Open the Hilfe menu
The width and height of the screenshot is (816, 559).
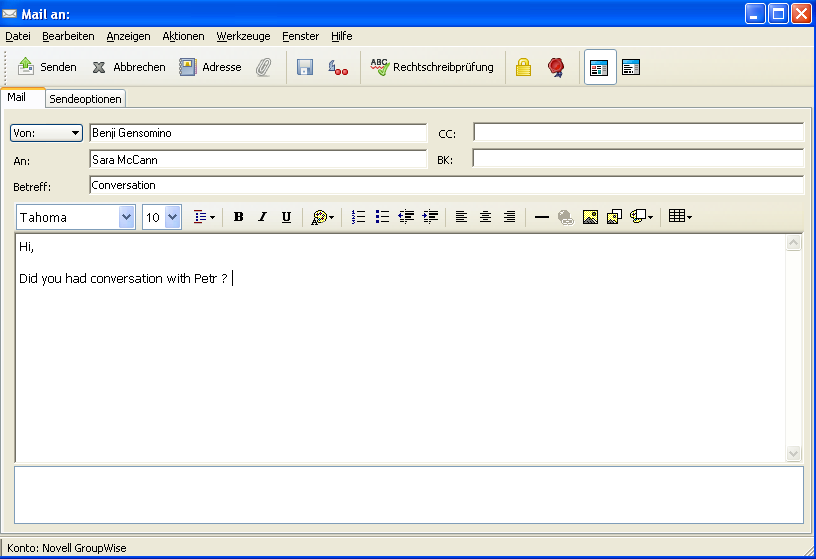click(x=341, y=36)
